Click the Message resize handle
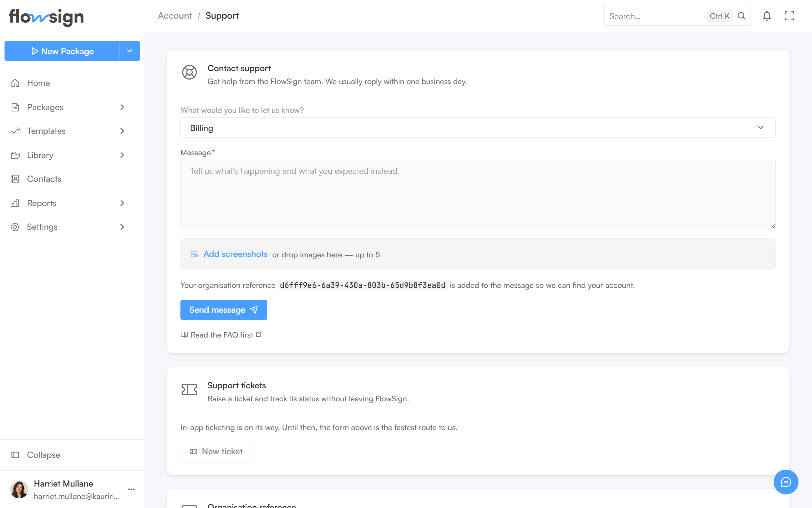The height and width of the screenshot is (508, 812). (x=773, y=226)
